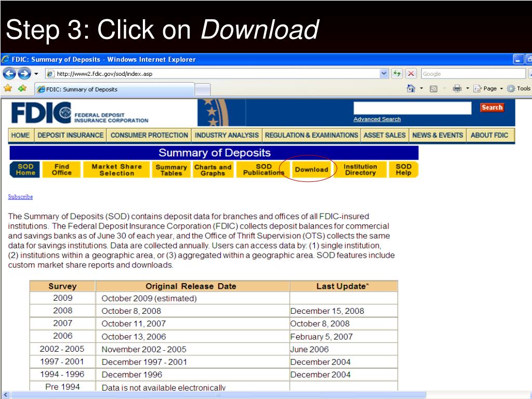The image size is (532, 399).
Task: Click the '1997 - 2001' survey cell
Action: pyautogui.click(x=62, y=362)
